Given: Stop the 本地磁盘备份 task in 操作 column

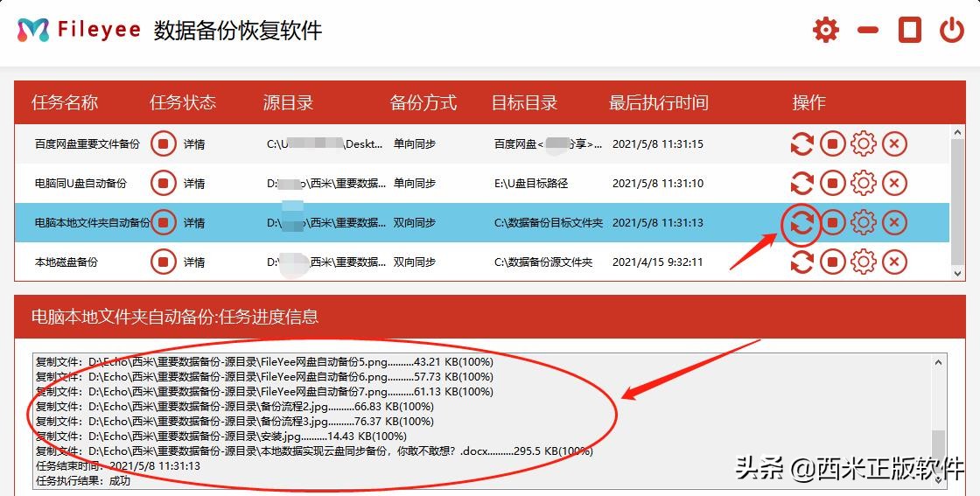Looking at the screenshot, I should [x=832, y=262].
